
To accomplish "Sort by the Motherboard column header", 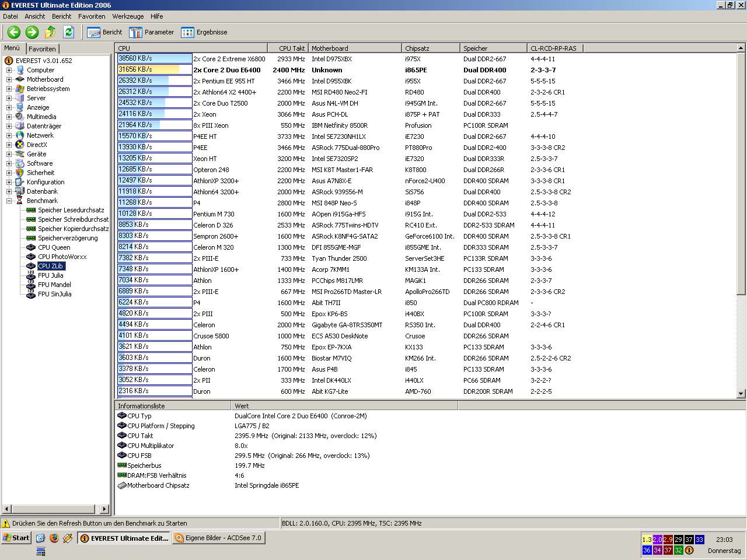I will [355, 48].
